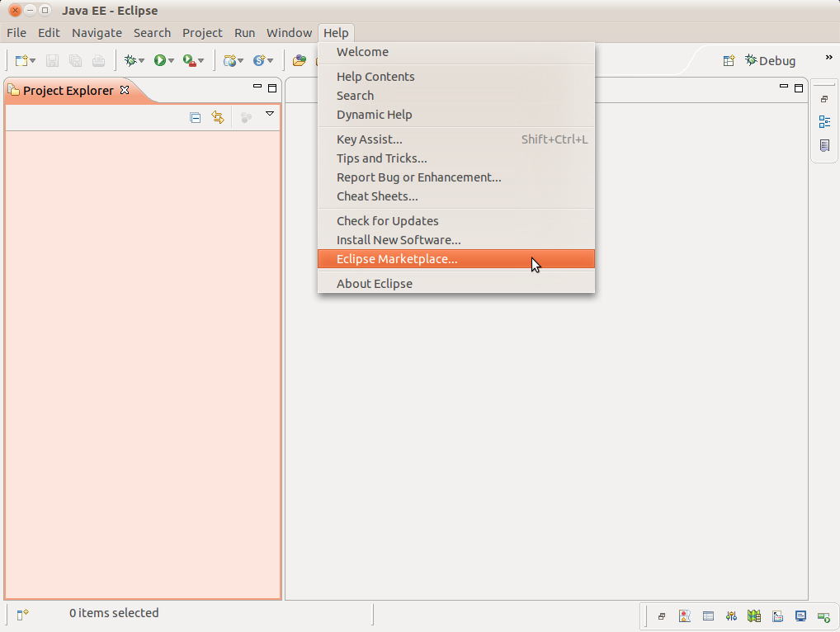Choose Dynamic Help menu entry

[455, 115]
